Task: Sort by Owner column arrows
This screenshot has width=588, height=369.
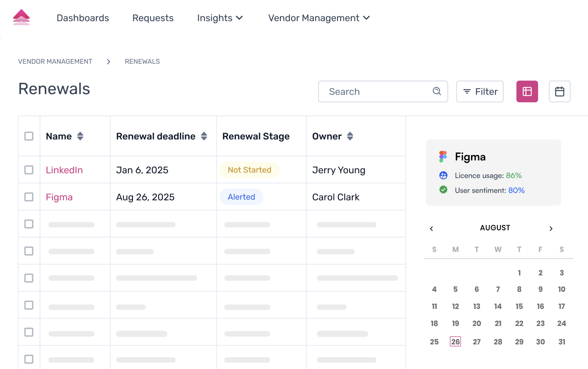Action: pos(350,136)
